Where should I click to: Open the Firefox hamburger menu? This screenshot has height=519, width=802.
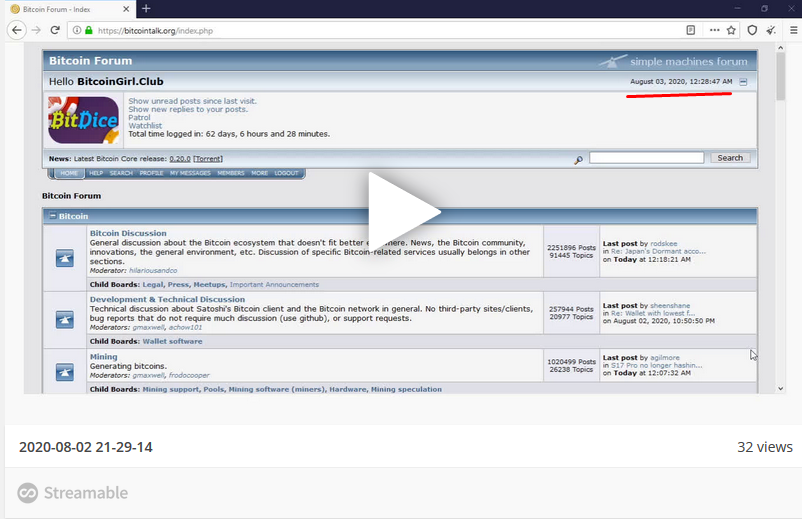point(793,31)
